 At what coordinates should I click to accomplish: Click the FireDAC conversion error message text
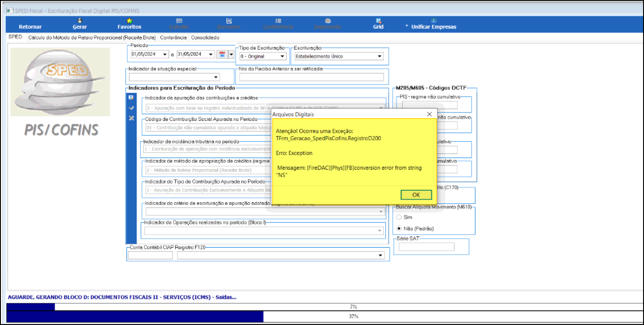(x=349, y=171)
